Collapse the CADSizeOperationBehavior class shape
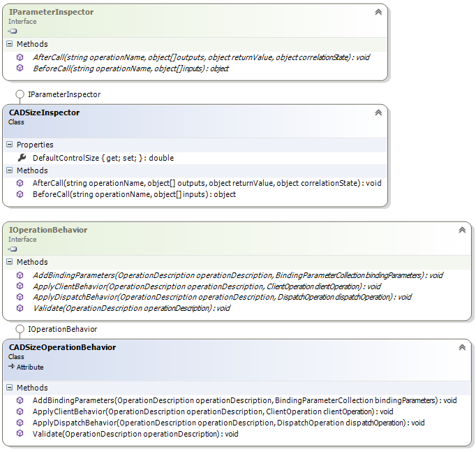The image size is (476, 452). pyautogui.click(x=461, y=347)
